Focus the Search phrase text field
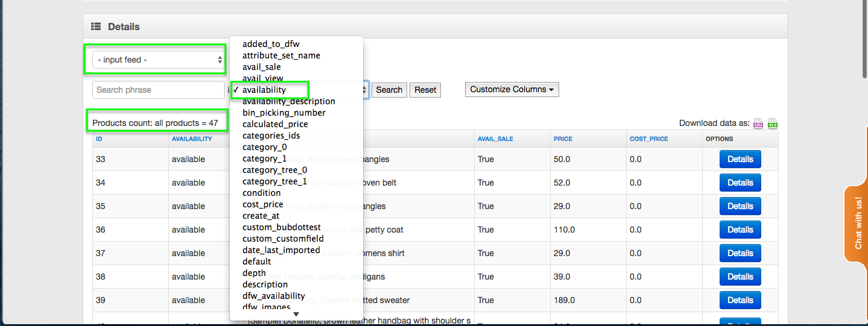Screen dimensions: 868x326 point(159,90)
